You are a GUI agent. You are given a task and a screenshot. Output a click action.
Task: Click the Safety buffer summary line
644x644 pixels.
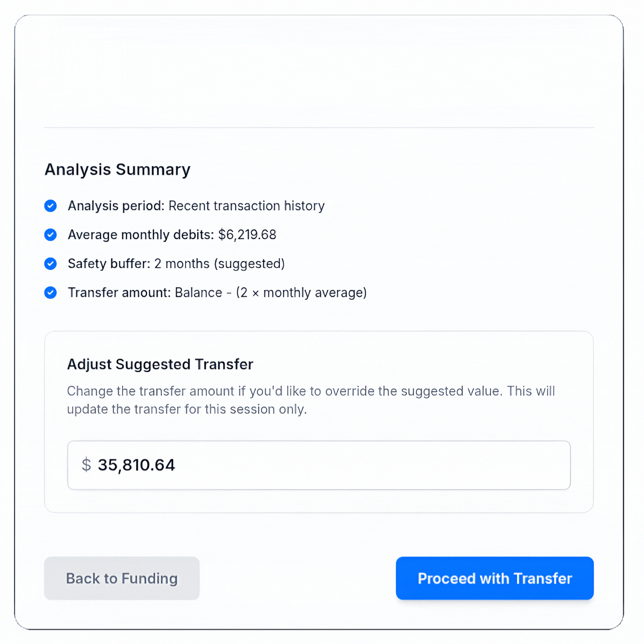(x=176, y=263)
